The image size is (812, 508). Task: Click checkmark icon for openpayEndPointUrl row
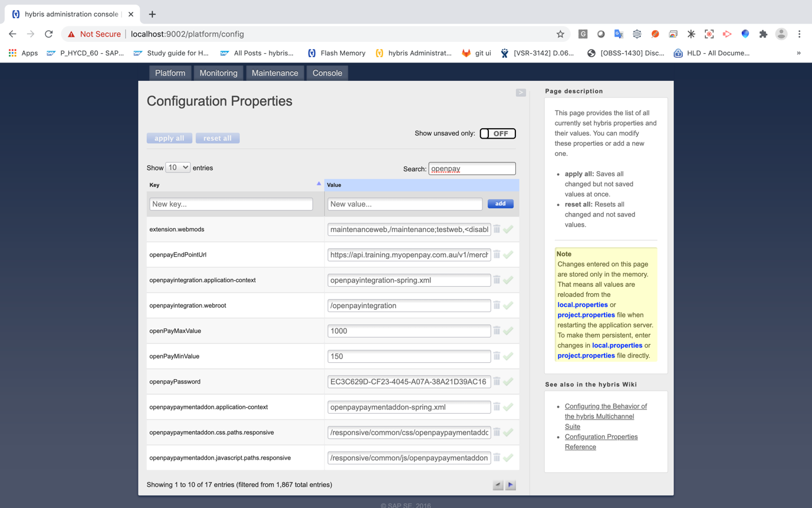(x=508, y=255)
